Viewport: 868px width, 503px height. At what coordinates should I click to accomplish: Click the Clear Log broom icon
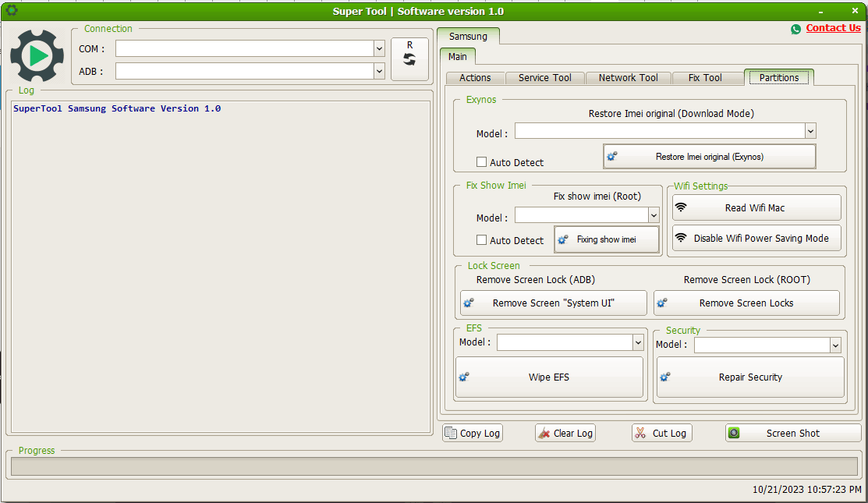pyautogui.click(x=544, y=433)
